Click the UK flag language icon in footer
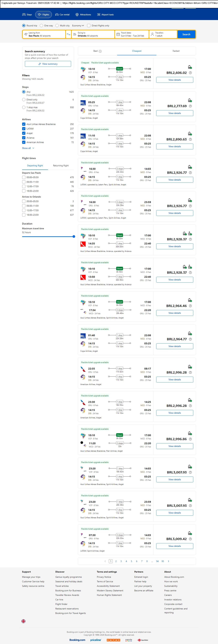218x644 pixels. coord(23,621)
